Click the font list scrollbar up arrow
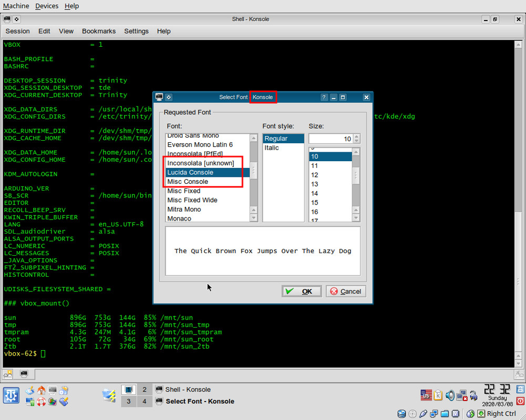The image size is (526, 420). 254,138
